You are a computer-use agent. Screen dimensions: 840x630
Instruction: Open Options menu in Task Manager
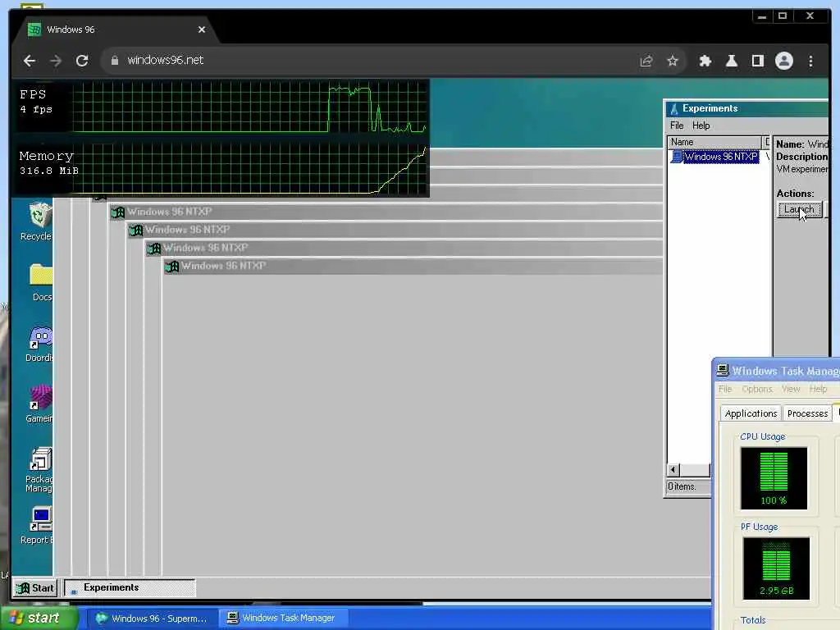pyautogui.click(x=757, y=389)
